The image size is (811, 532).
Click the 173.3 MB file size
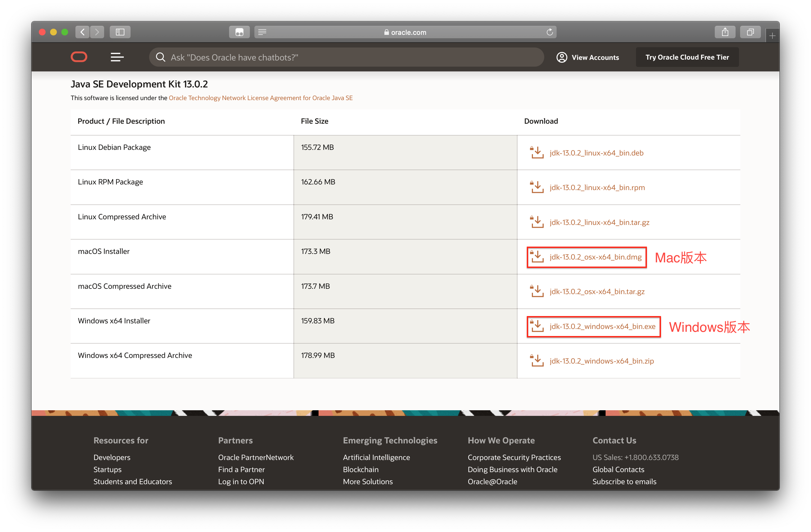click(x=315, y=251)
